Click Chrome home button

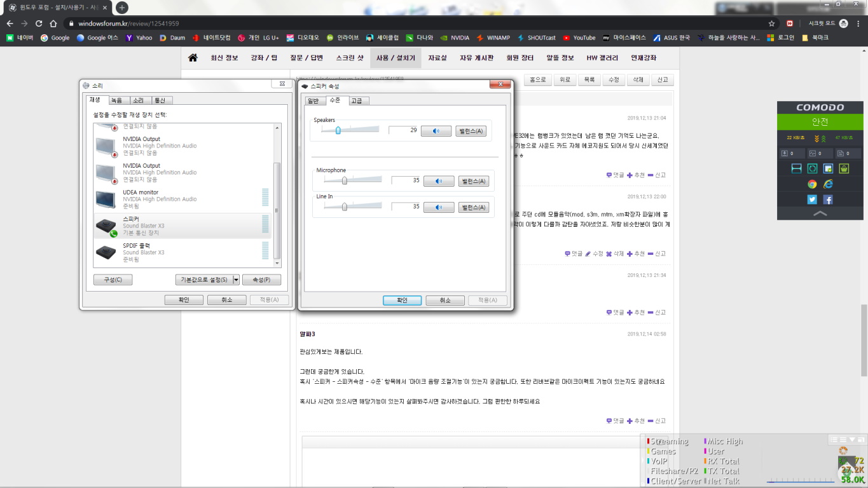pos(53,24)
